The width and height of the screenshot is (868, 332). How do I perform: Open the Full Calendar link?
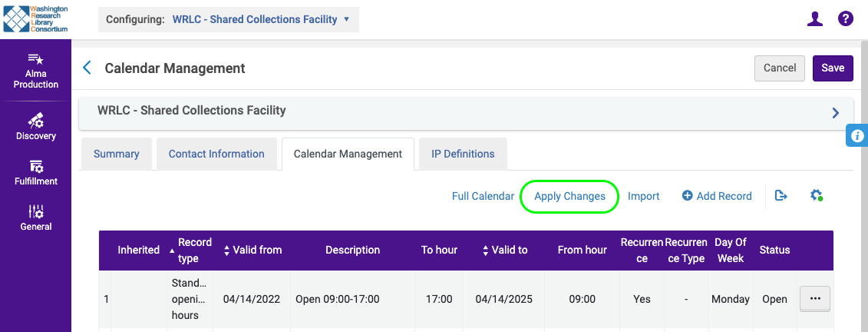tap(484, 196)
